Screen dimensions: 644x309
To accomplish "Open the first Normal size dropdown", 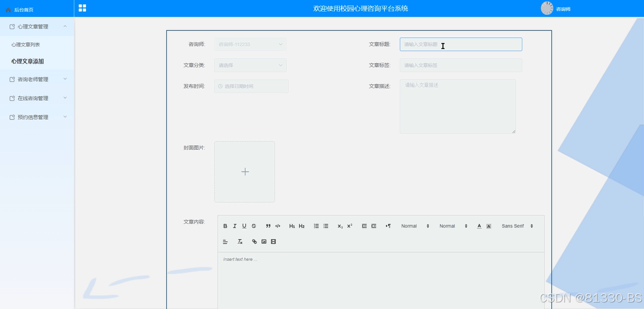I will (415, 226).
